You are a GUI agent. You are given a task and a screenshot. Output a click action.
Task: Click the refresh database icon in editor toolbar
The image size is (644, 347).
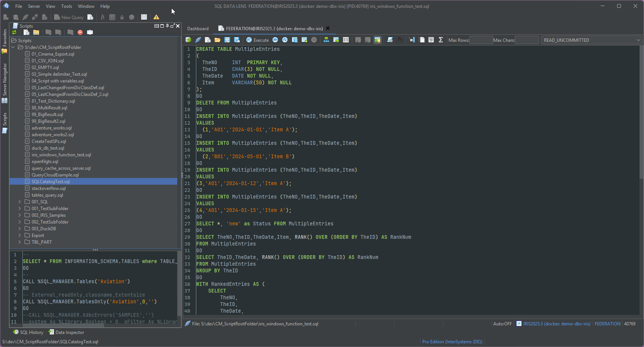point(188,40)
